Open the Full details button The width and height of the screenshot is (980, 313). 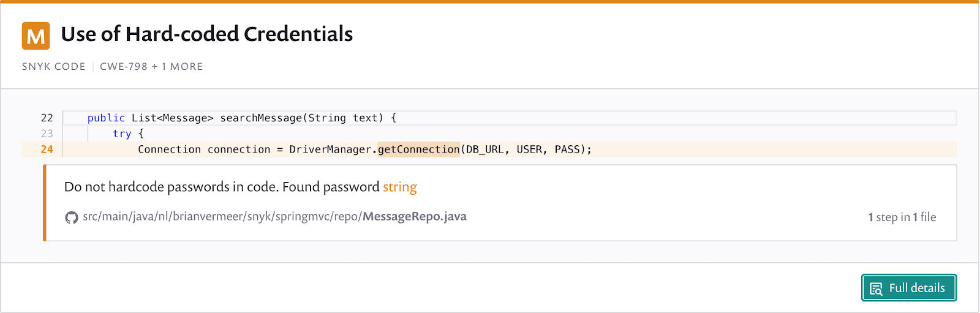tap(909, 288)
